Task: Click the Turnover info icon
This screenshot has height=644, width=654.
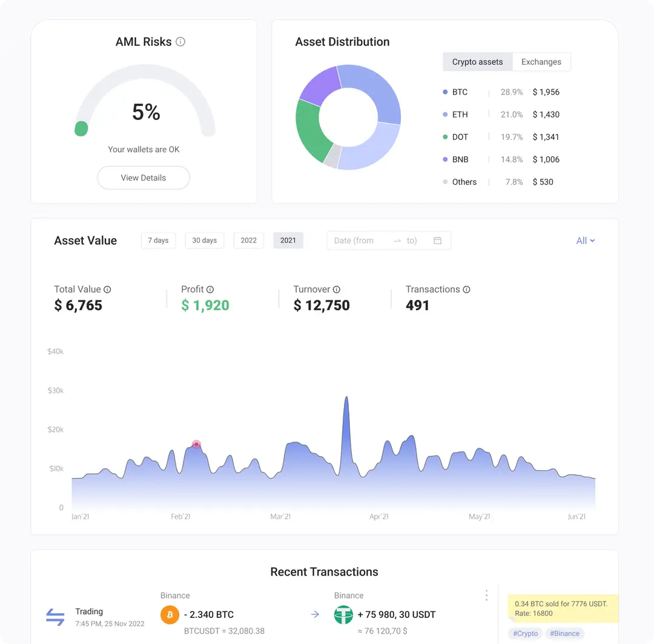Action: (337, 290)
